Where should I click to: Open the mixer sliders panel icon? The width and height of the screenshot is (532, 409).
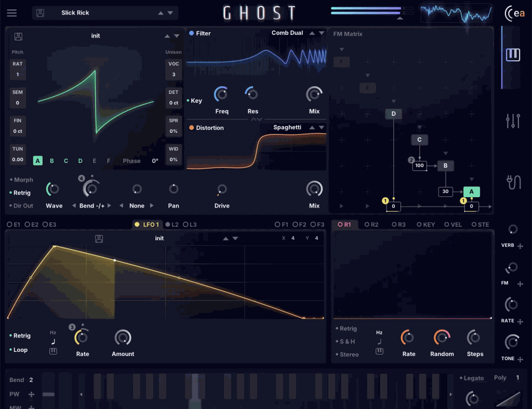(513, 121)
